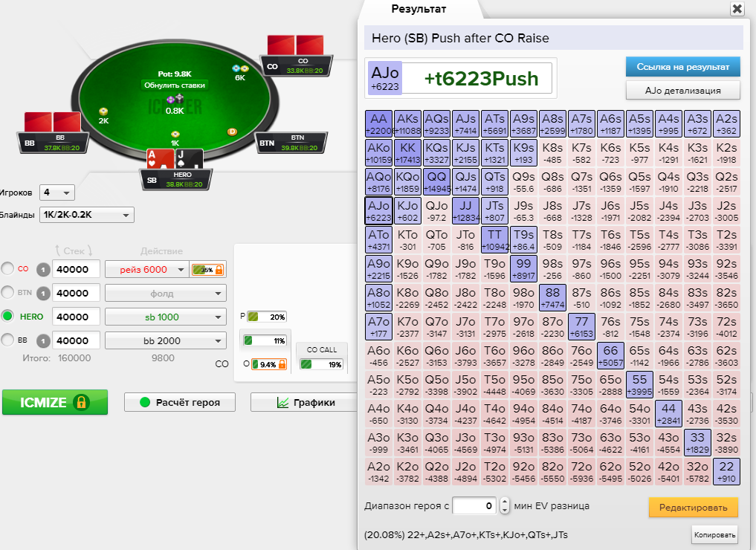Select the 72o hand cell

coord(581,471)
